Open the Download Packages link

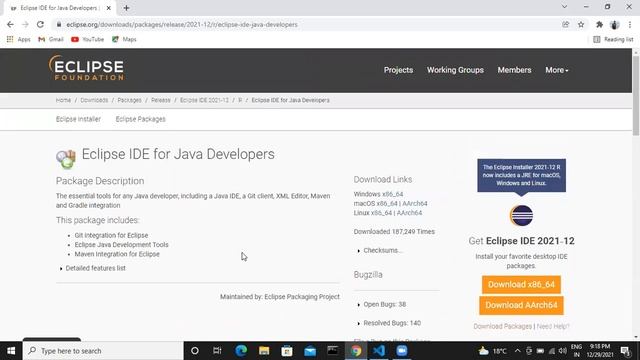(502, 326)
